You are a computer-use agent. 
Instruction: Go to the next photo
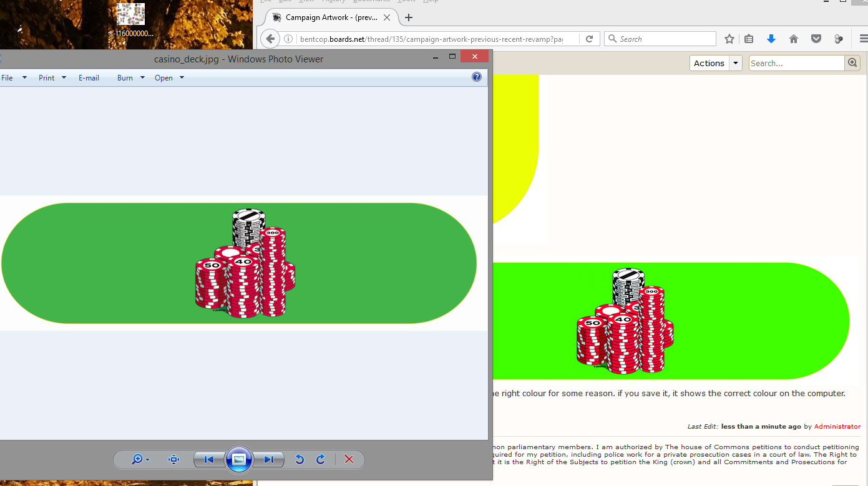click(268, 460)
